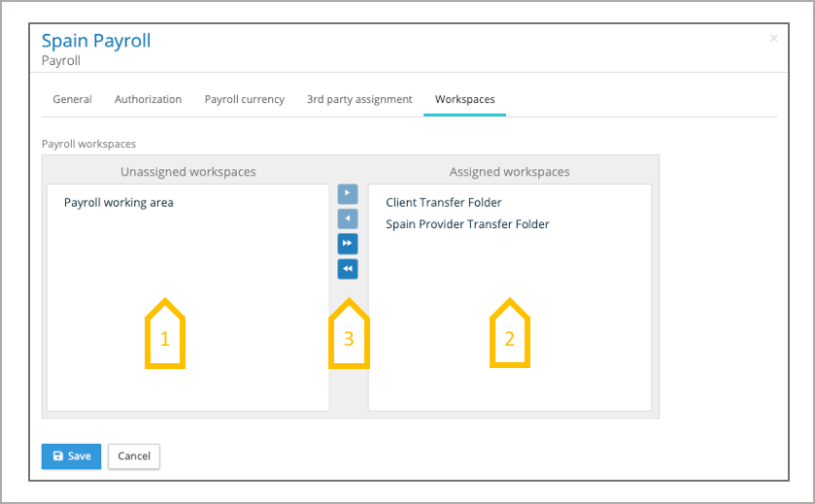Viewport: 815px width, 504px height.
Task: Select the Workspaces tab
Action: pos(464,99)
